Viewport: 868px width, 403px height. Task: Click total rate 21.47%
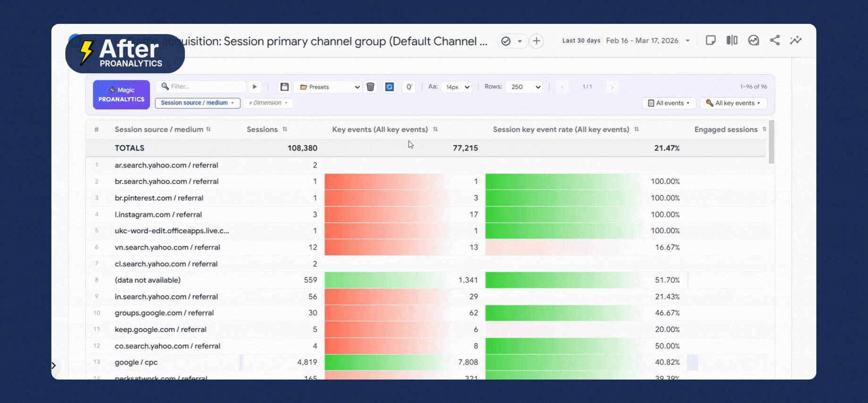click(x=667, y=148)
